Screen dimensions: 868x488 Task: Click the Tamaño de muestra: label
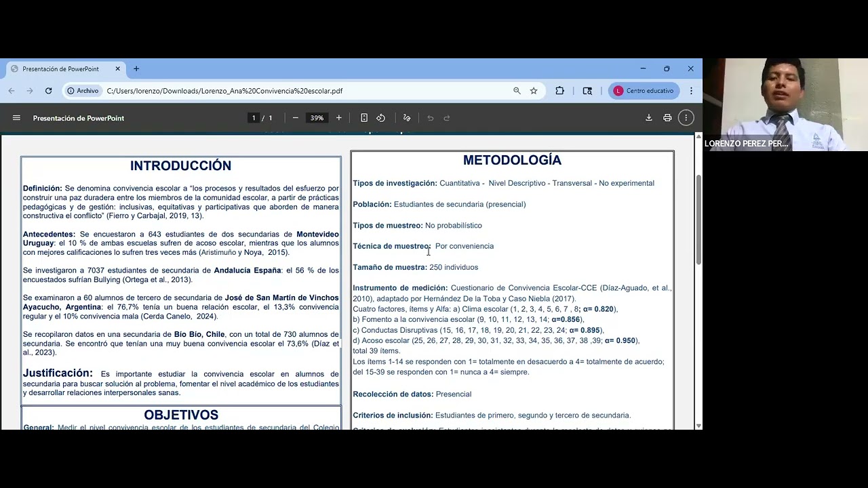[x=389, y=268]
